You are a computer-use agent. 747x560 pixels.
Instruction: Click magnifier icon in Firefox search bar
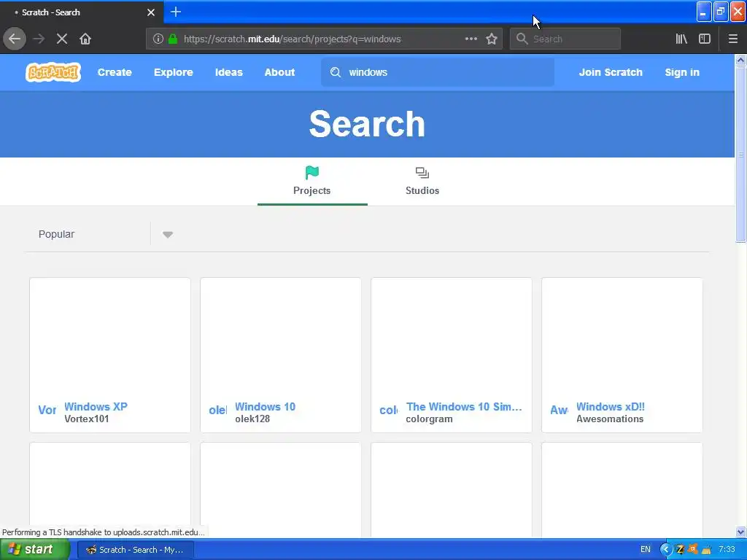coord(522,39)
